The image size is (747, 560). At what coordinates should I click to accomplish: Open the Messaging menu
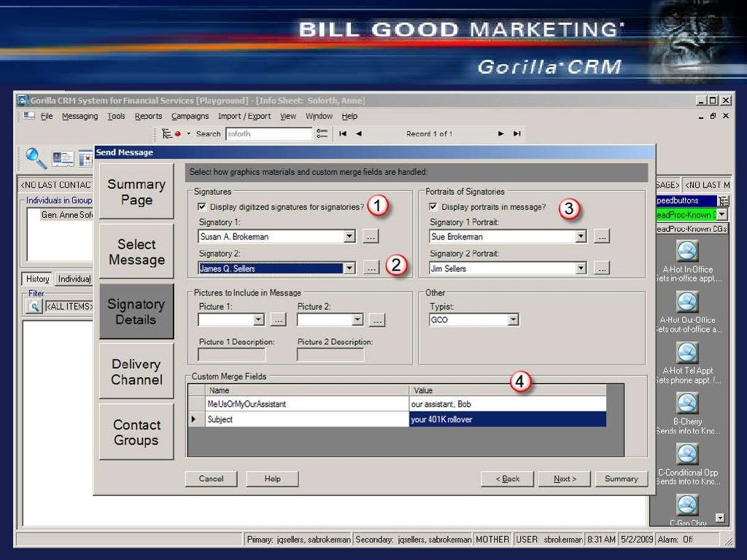80,116
